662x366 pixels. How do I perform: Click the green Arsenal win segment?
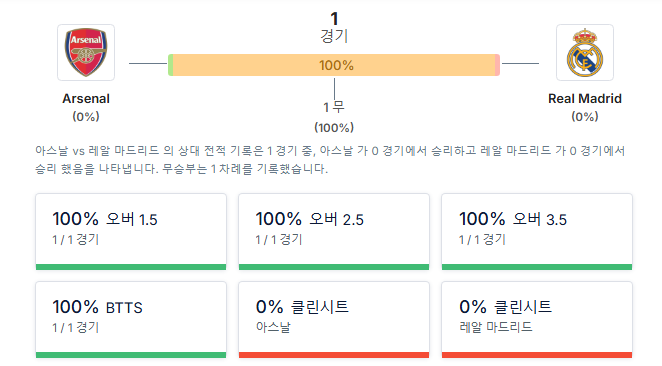pyautogui.click(x=171, y=65)
